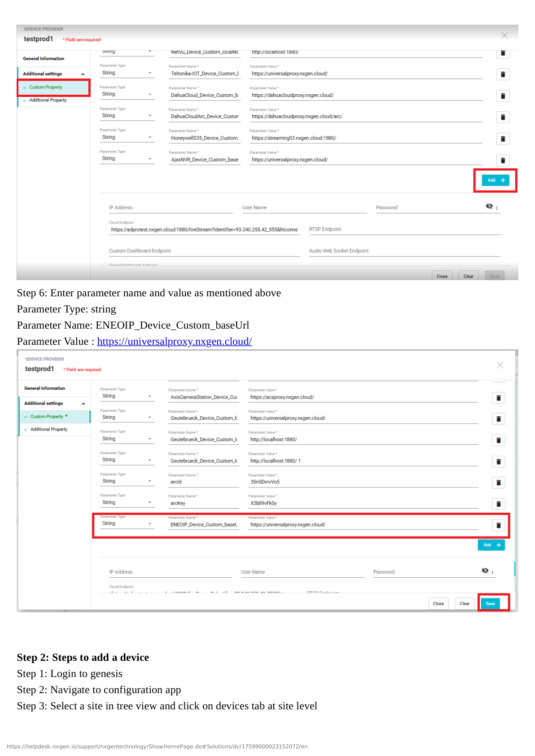535x756 pixels.
Task: Delete the AxisCameraStation_Device parameter row
Action: point(498,398)
